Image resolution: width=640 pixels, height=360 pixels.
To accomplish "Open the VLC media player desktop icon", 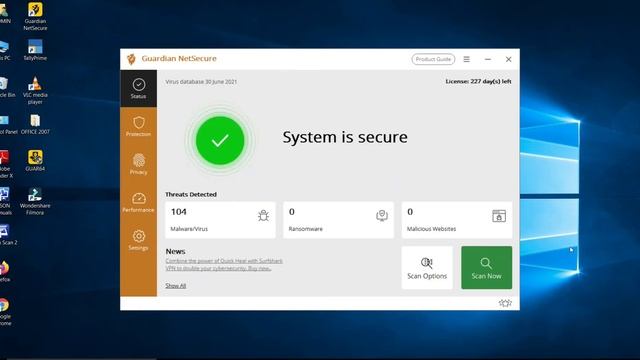I will (35, 91).
